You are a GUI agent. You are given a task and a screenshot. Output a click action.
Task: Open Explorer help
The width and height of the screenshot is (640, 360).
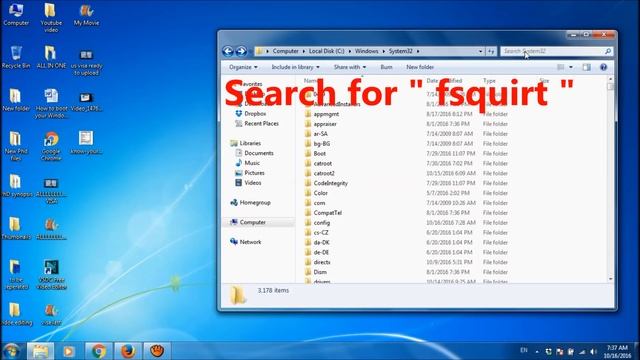(x=603, y=67)
